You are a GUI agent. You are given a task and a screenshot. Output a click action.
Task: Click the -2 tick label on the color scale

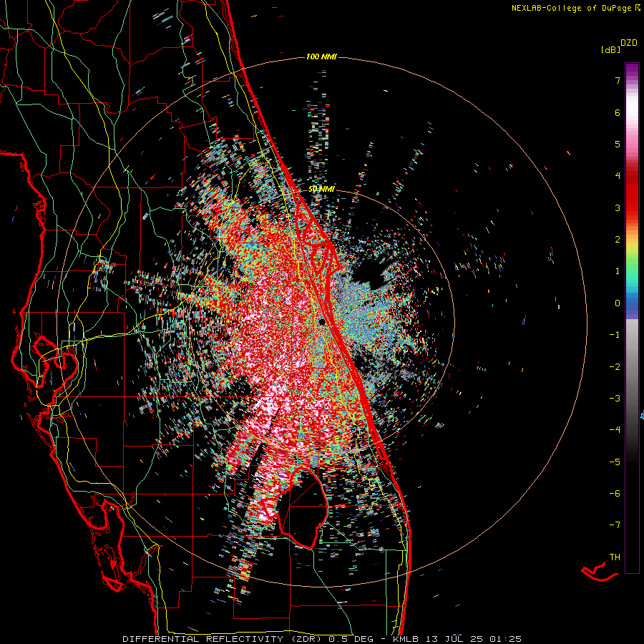615,367
